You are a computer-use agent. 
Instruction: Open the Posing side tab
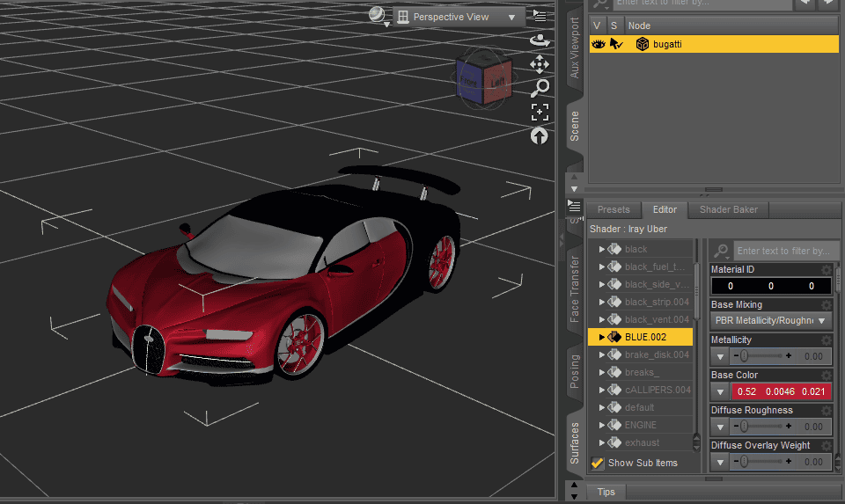point(575,371)
